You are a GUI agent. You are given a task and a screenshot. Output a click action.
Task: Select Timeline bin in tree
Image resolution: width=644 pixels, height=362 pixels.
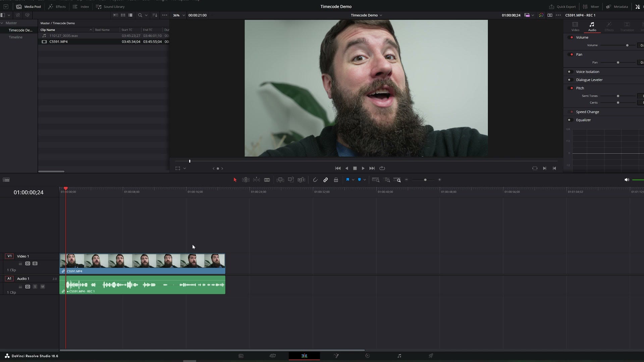point(15,37)
